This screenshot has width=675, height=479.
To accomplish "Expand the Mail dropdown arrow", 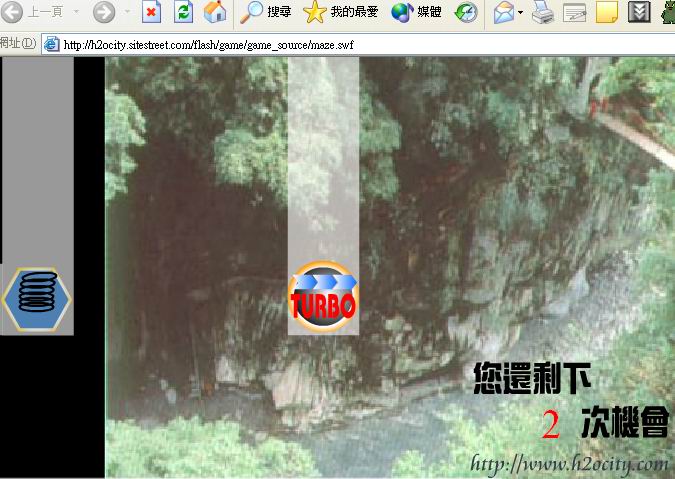I will pyautogui.click(x=520, y=12).
